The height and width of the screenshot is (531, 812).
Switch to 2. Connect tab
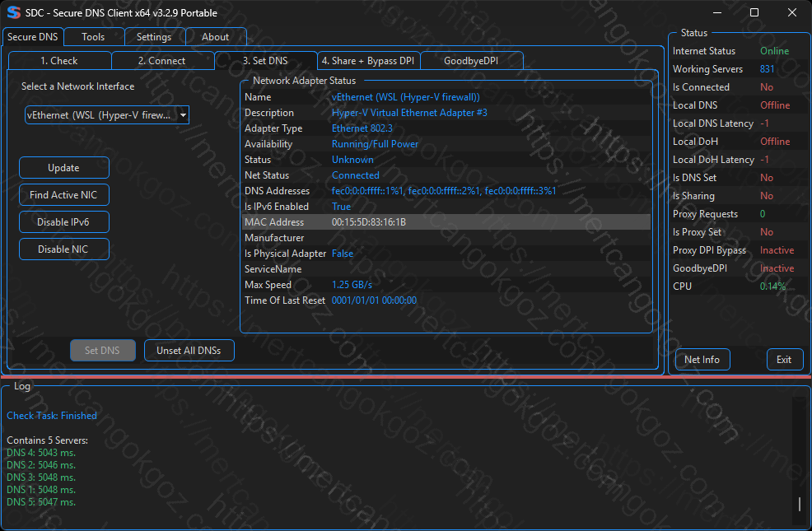click(161, 61)
